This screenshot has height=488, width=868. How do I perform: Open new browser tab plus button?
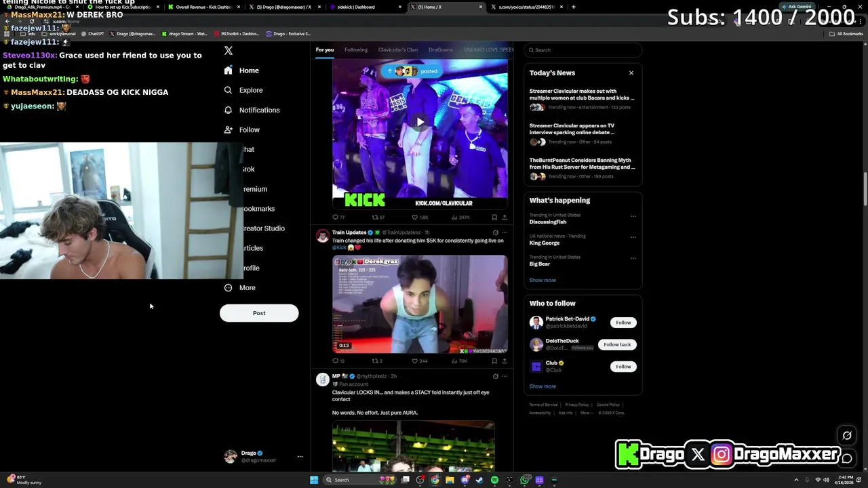pos(574,7)
